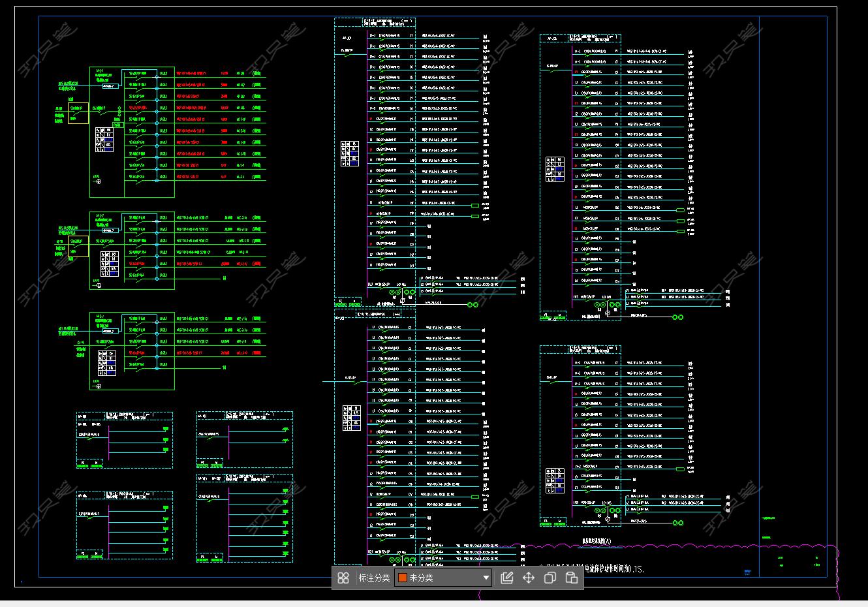Click the paste annotation icon

(572, 578)
